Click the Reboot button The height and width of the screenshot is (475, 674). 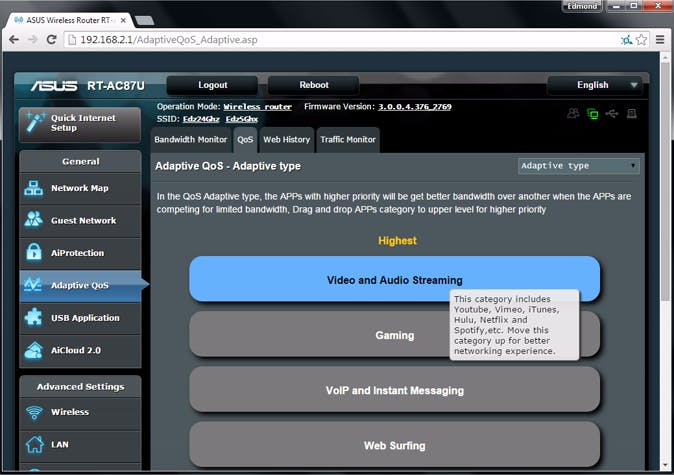click(x=314, y=85)
